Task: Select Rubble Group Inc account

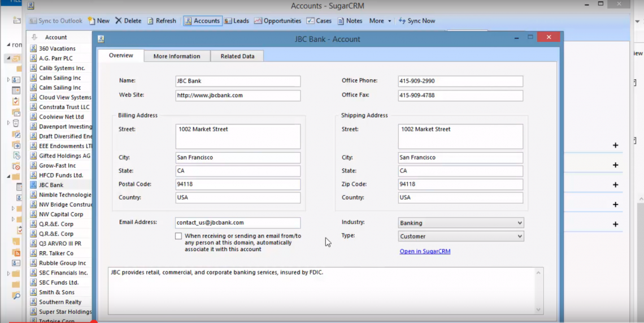Action: [63, 263]
